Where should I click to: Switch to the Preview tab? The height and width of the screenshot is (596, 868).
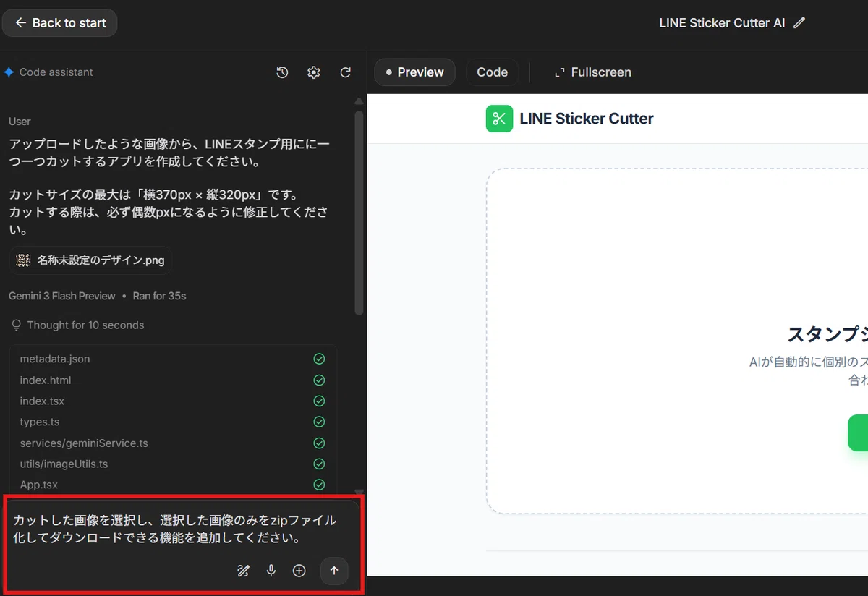pyautogui.click(x=415, y=72)
